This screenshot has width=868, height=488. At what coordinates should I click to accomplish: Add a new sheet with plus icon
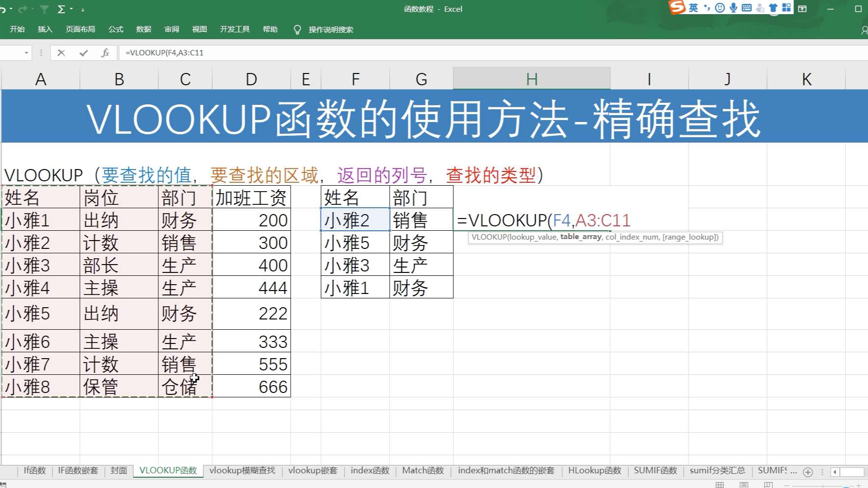808,472
